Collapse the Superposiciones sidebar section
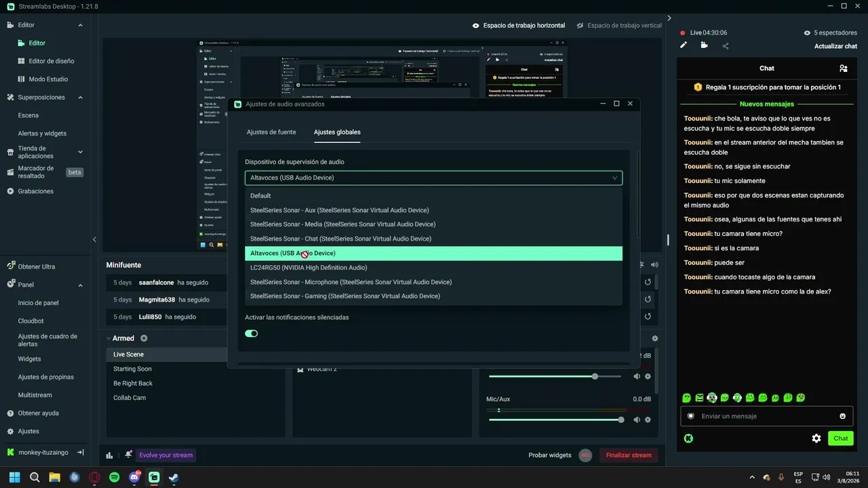The image size is (868, 488). point(80,98)
